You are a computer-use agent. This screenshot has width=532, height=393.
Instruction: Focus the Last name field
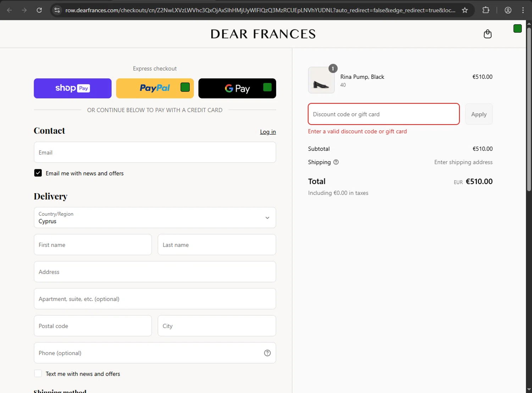pyautogui.click(x=217, y=245)
